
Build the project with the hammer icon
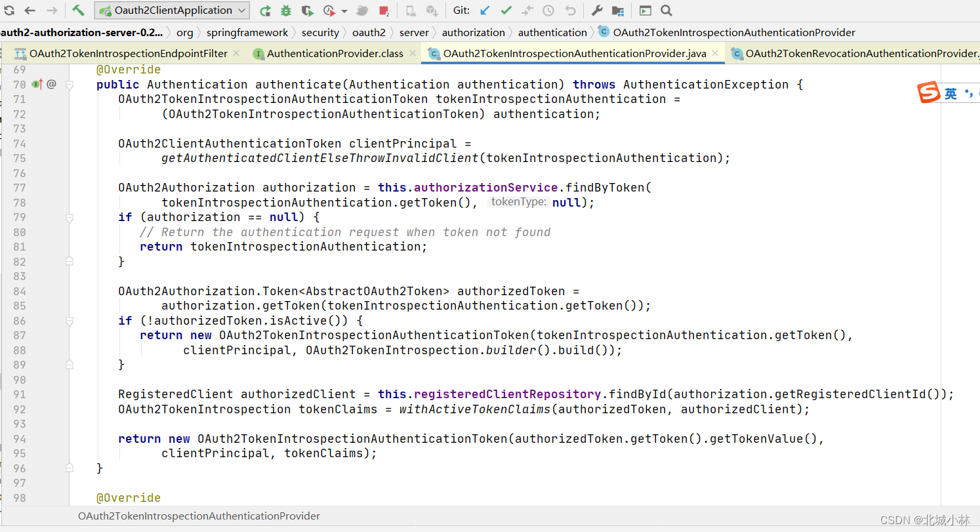78,10
